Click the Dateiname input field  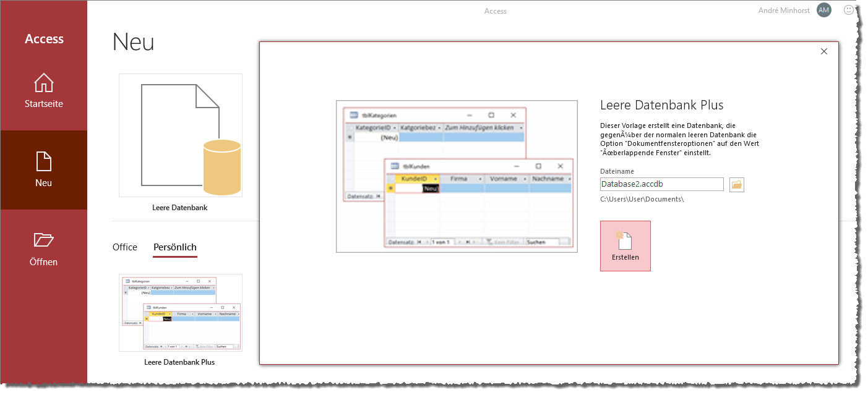[661, 184]
